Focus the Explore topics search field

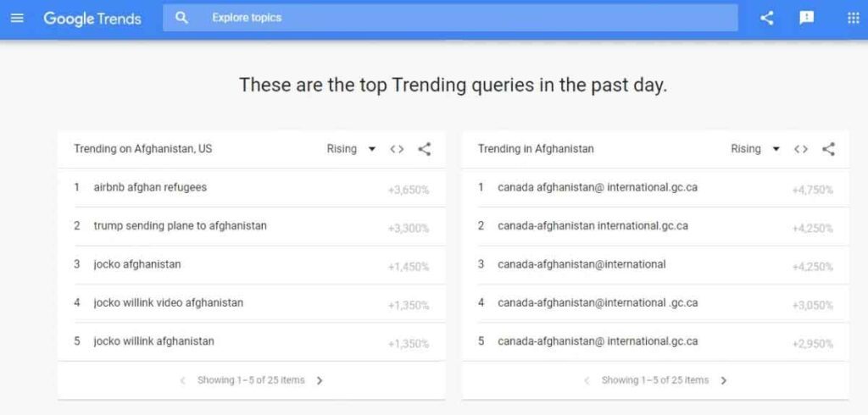click(450, 18)
